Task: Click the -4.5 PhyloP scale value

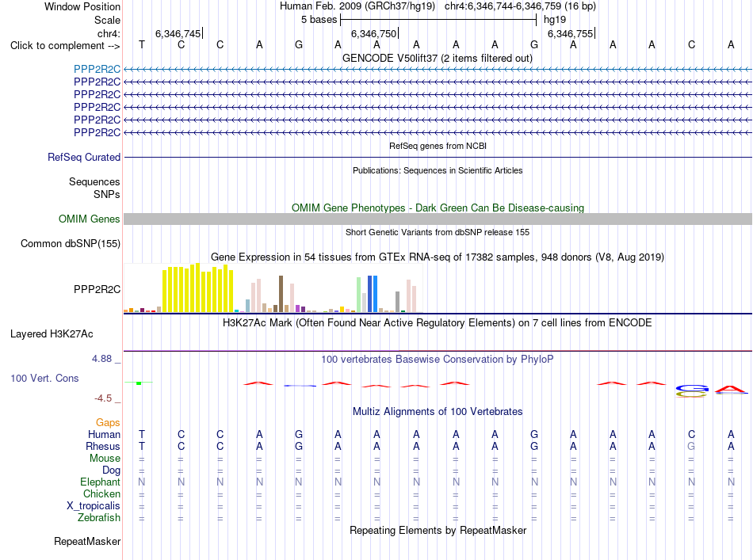Action: 103,398
